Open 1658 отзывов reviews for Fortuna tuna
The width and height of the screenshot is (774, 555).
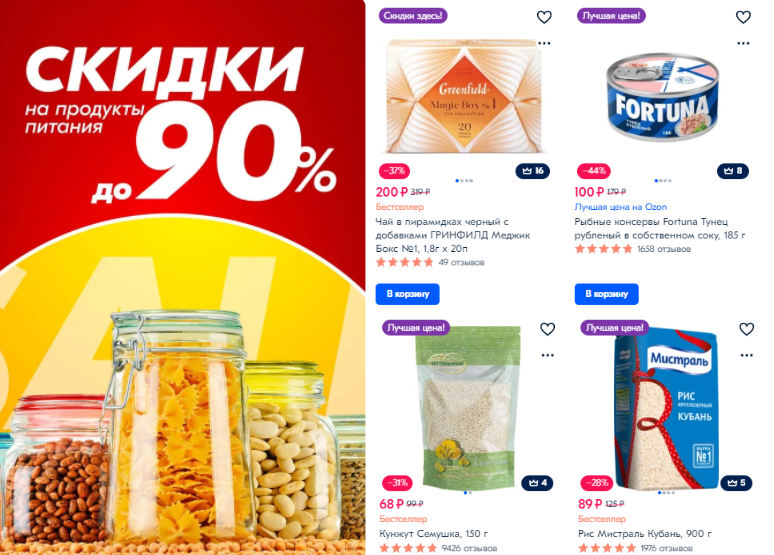pos(663,249)
